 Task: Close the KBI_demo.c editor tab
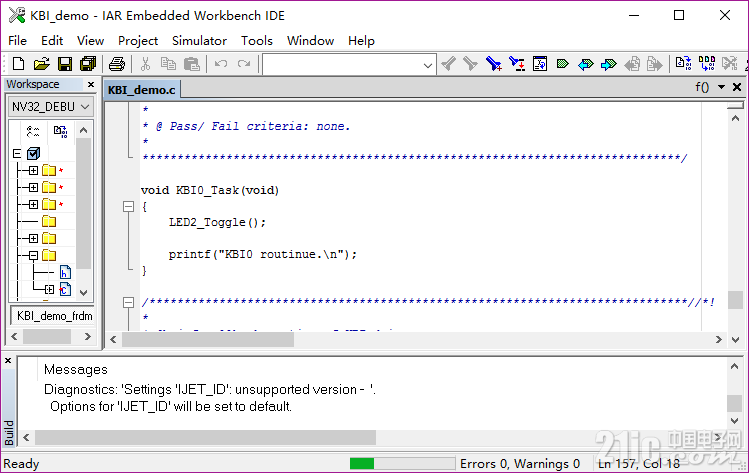click(x=737, y=87)
